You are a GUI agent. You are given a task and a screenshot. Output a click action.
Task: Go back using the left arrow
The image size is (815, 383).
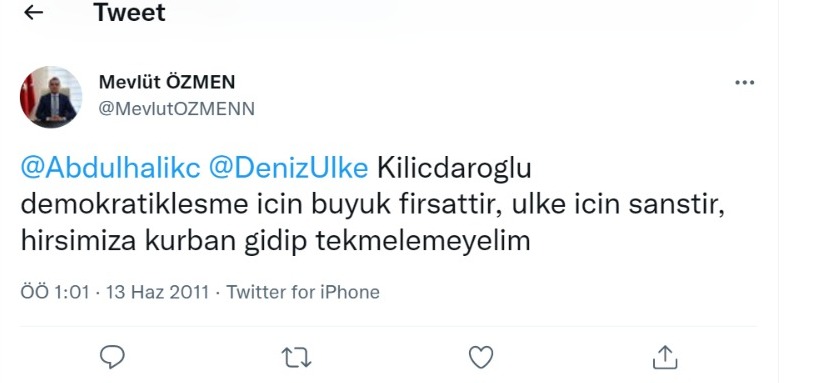[x=33, y=12]
